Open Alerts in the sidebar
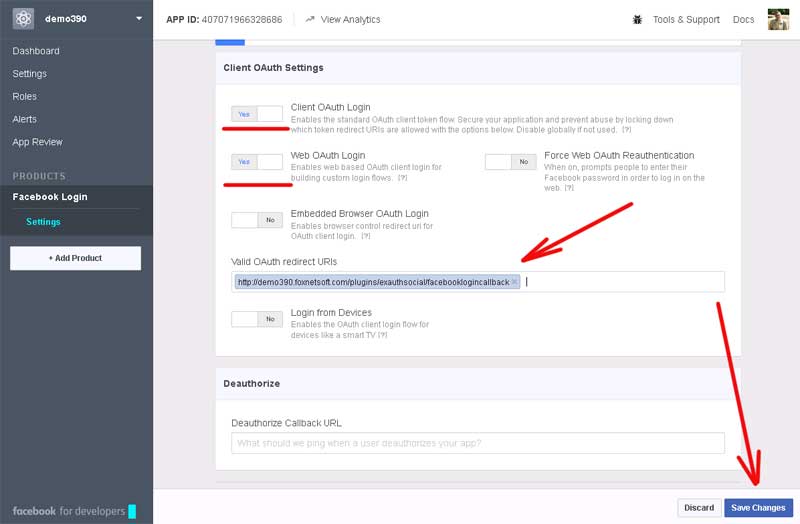 pyautogui.click(x=24, y=119)
